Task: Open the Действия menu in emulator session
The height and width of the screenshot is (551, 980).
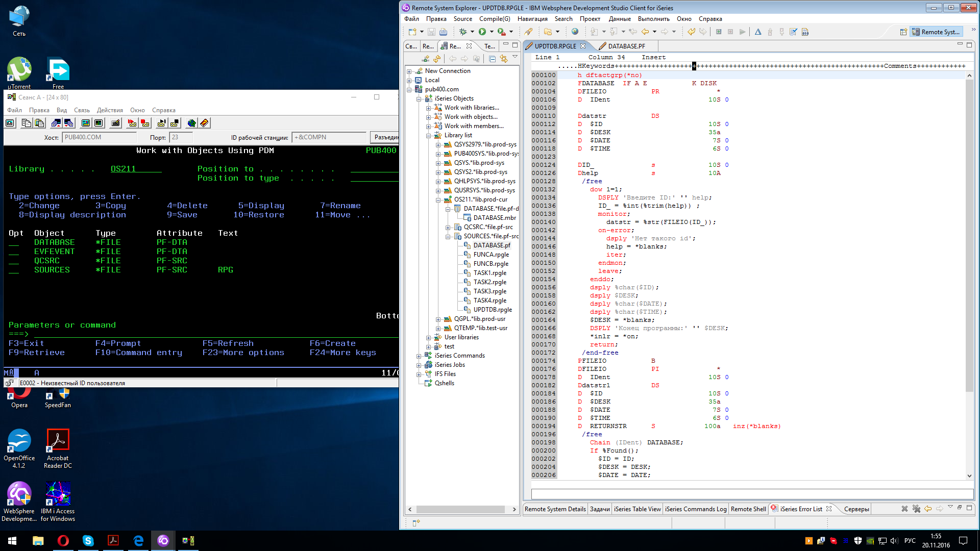Action: (110, 110)
